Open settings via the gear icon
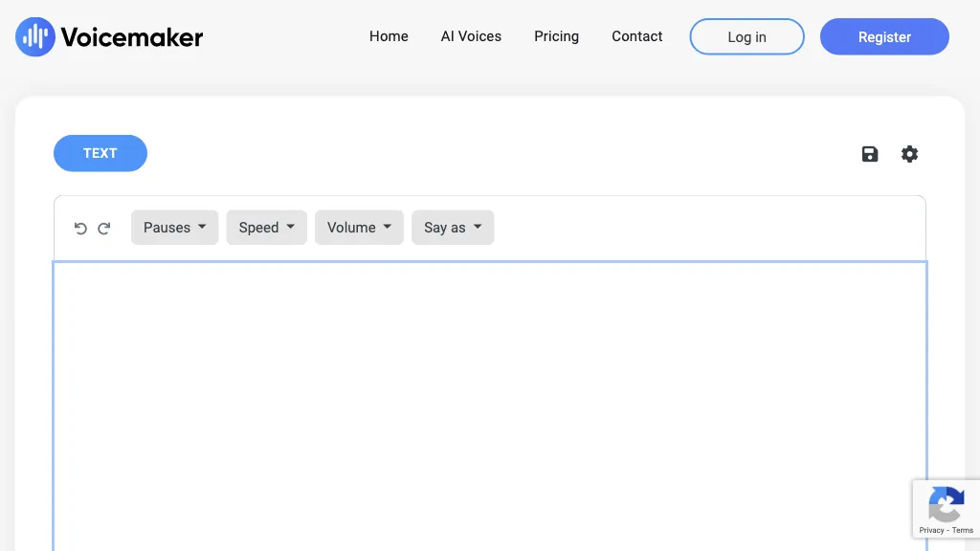980x551 pixels. [909, 154]
